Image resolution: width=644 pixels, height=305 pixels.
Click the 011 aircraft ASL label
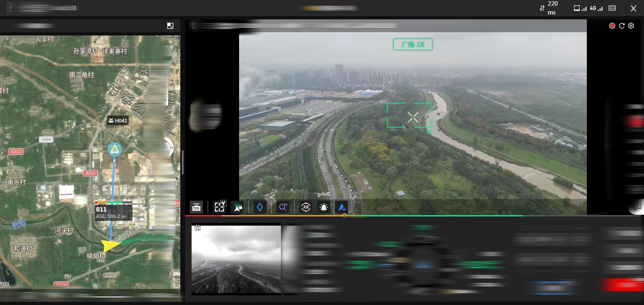[111, 212]
